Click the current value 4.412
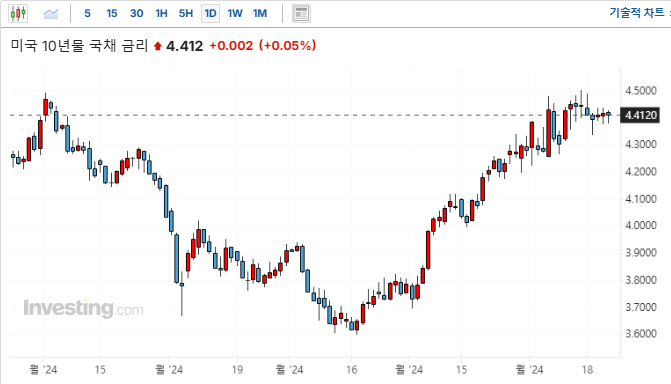This screenshot has height=384, width=671. [x=184, y=46]
